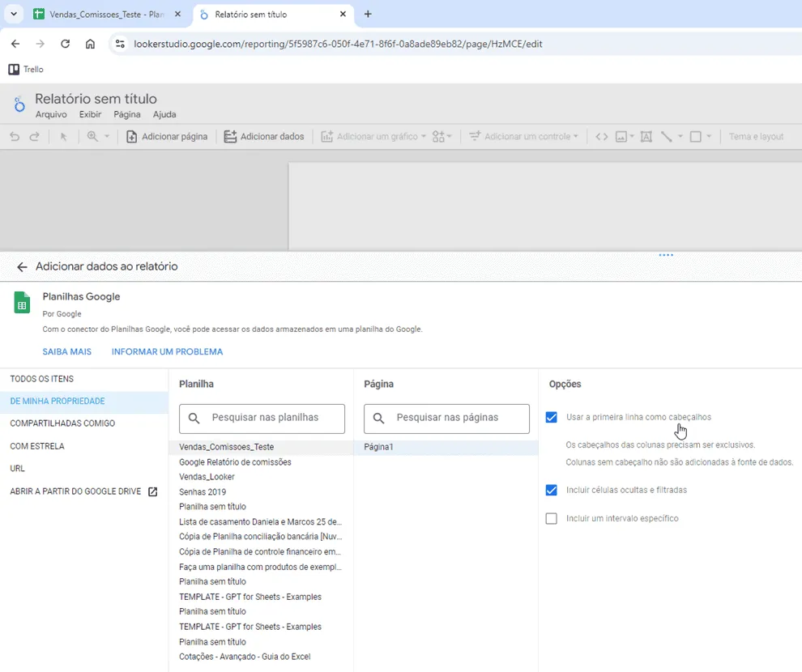Click the redo arrow in toolbar
This screenshot has height=672, width=802.
pyautogui.click(x=34, y=137)
